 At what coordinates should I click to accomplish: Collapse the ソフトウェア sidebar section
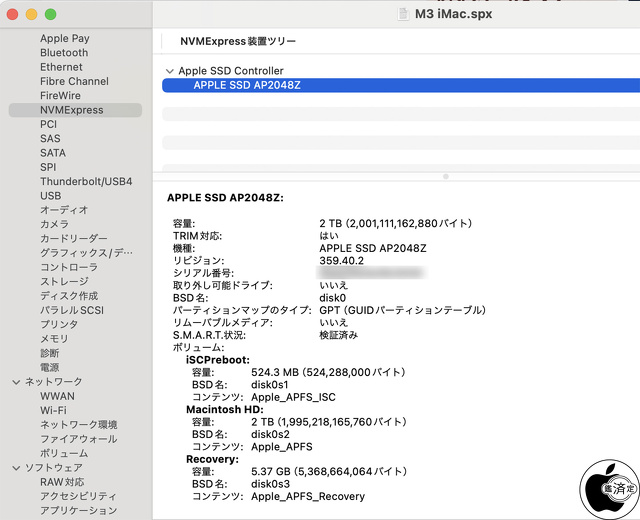click(x=16, y=468)
